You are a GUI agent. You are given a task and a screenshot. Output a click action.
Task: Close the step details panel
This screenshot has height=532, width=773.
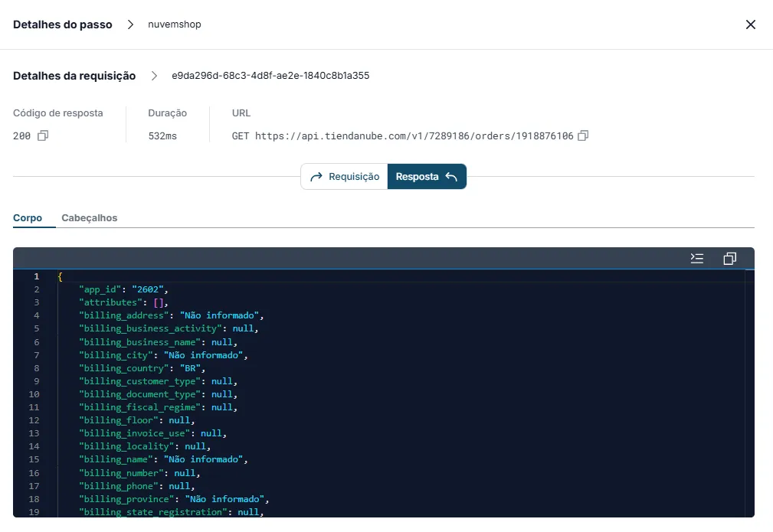(x=750, y=24)
